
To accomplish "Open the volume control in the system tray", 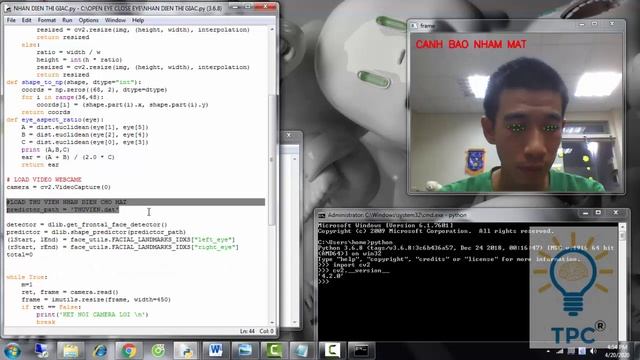I will 593,351.
